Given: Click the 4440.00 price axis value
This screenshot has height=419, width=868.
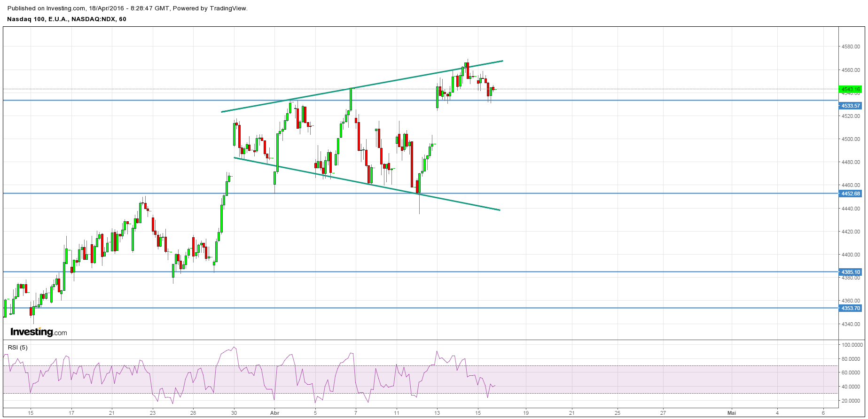Looking at the screenshot, I should click(x=851, y=209).
